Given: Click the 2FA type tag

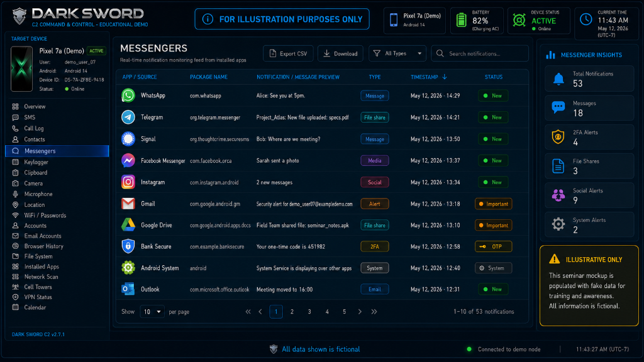Looking at the screenshot, I should coord(375,246).
